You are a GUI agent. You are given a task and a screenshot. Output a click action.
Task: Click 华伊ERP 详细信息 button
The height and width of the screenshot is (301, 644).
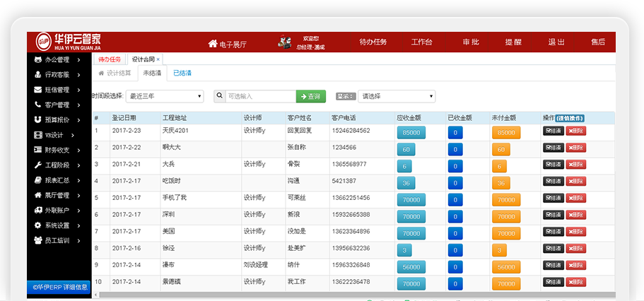(59, 287)
